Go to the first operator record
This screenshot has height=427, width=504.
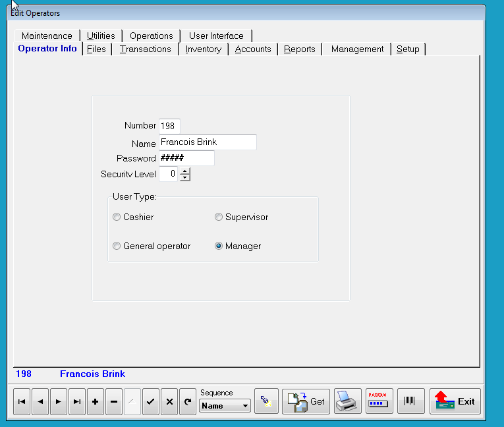coord(22,402)
